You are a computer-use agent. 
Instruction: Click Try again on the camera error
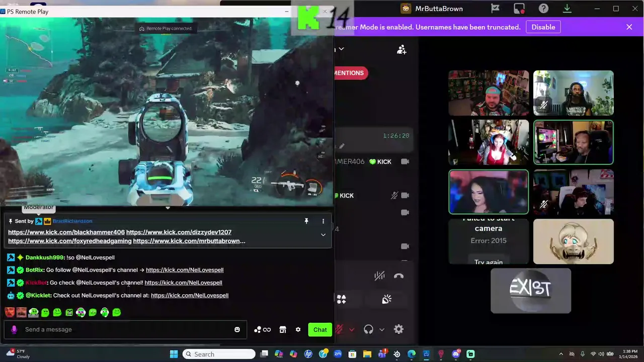[489, 262]
